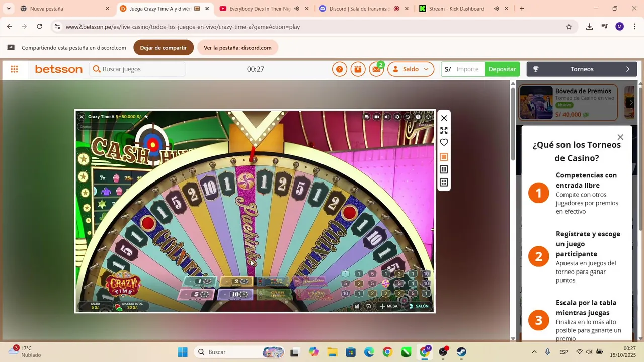Mute the Kick Dashboard tab audio icon
644x362 pixels.
[x=496, y=9]
